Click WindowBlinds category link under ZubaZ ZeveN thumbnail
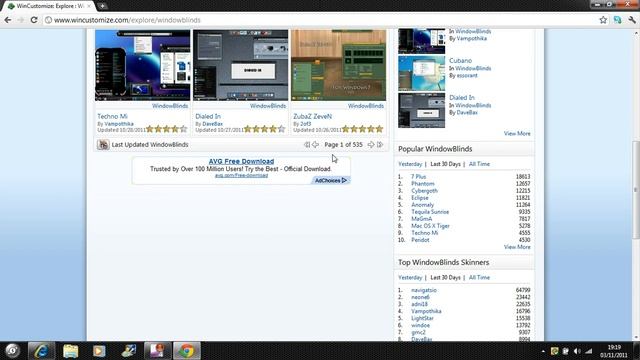 coord(366,106)
